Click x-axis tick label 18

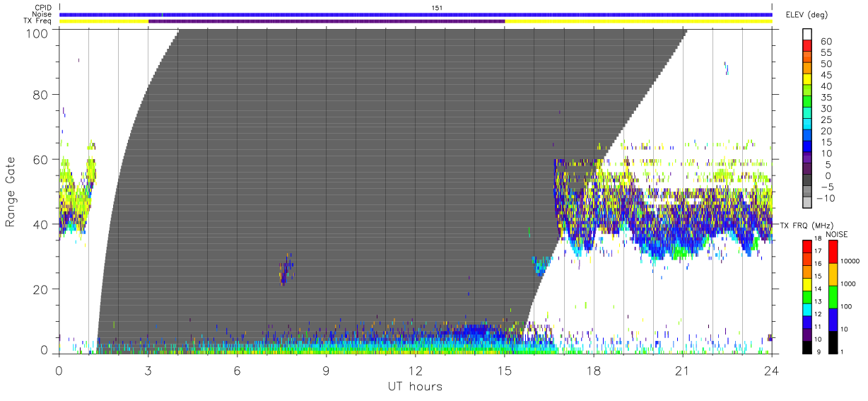coord(594,370)
